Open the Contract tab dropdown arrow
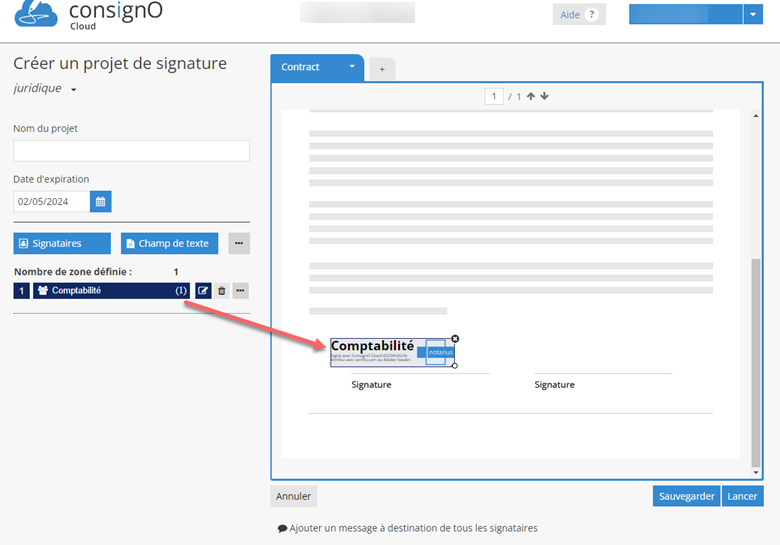The width and height of the screenshot is (780, 545). (x=351, y=67)
